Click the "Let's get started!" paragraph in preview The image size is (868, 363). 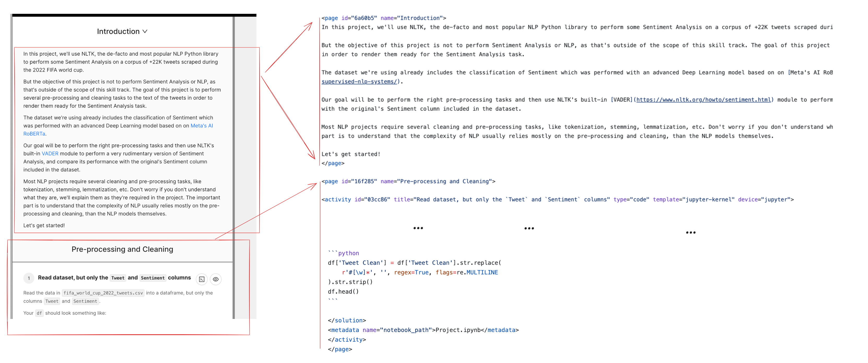tap(44, 225)
